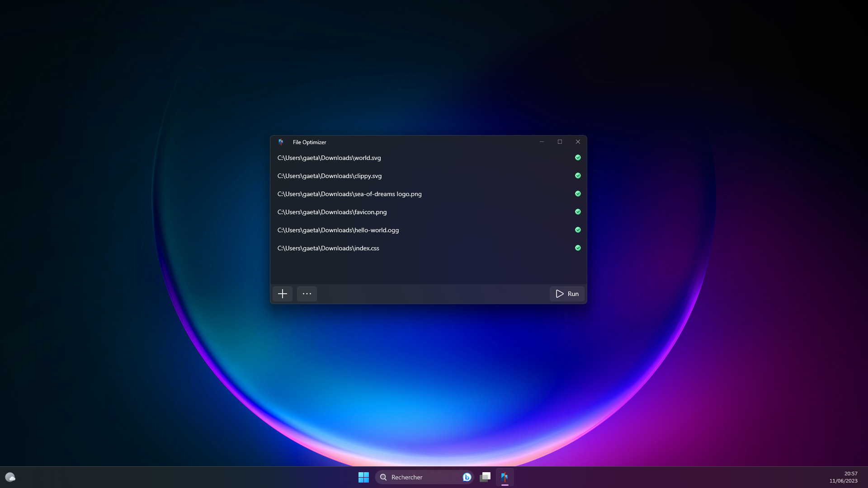Click the Bing Chat icon in the taskbar
The width and height of the screenshot is (868, 488).
point(467,477)
